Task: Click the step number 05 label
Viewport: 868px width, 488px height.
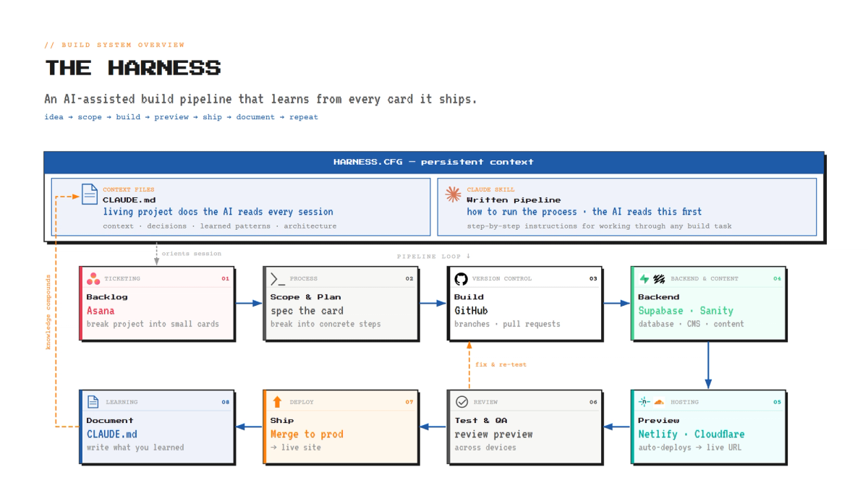Action: pos(777,402)
